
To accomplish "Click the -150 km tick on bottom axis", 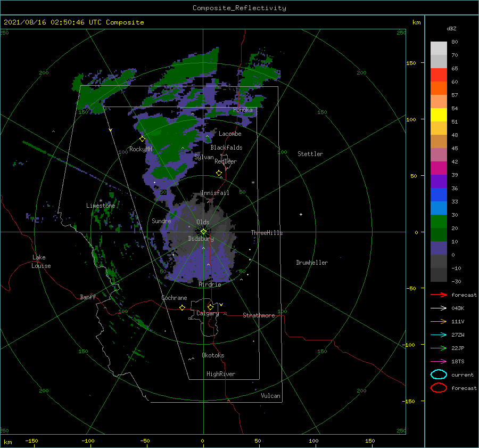I will click(31, 441).
